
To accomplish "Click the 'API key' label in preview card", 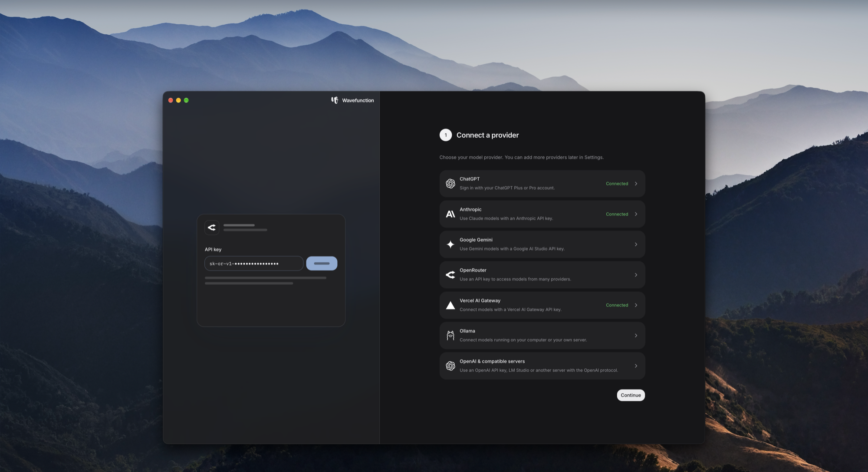I will pos(213,250).
